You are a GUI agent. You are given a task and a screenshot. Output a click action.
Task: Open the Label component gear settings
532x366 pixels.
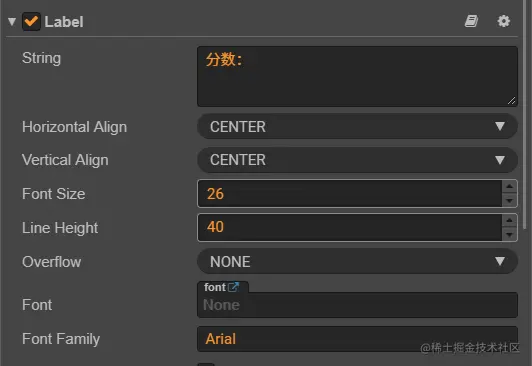[504, 21]
